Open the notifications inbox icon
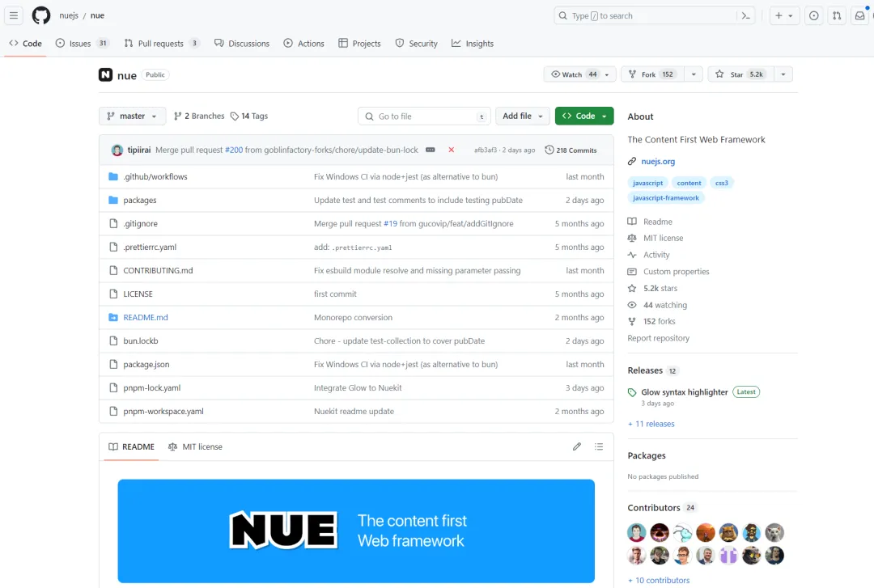Image resolution: width=874 pixels, height=588 pixels. (859, 15)
